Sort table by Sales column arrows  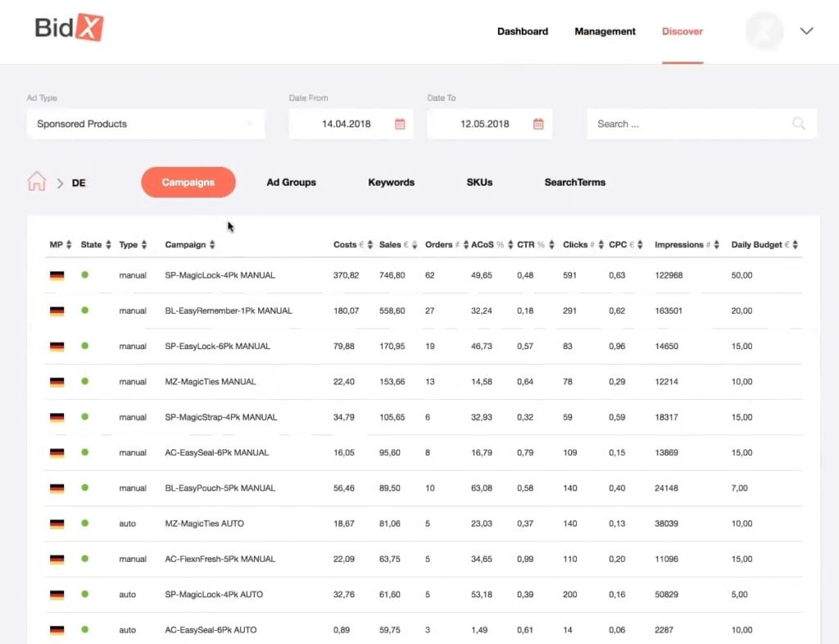coord(414,245)
